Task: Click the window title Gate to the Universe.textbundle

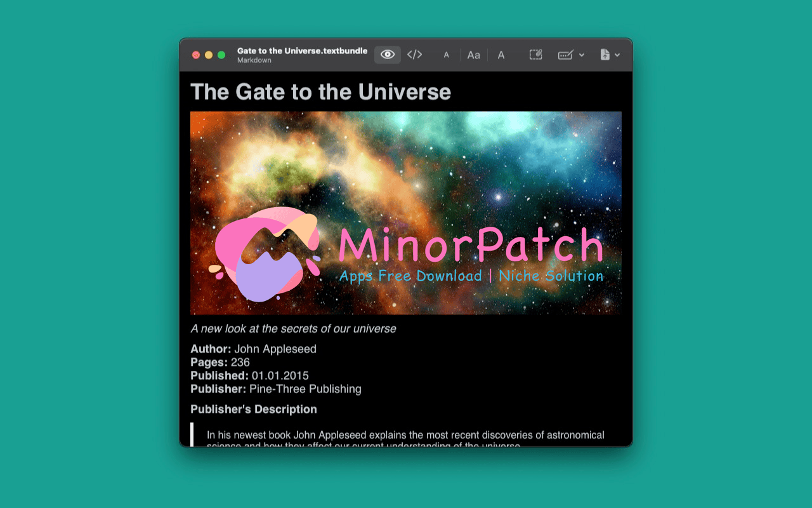Action: click(x=303, y=51)
